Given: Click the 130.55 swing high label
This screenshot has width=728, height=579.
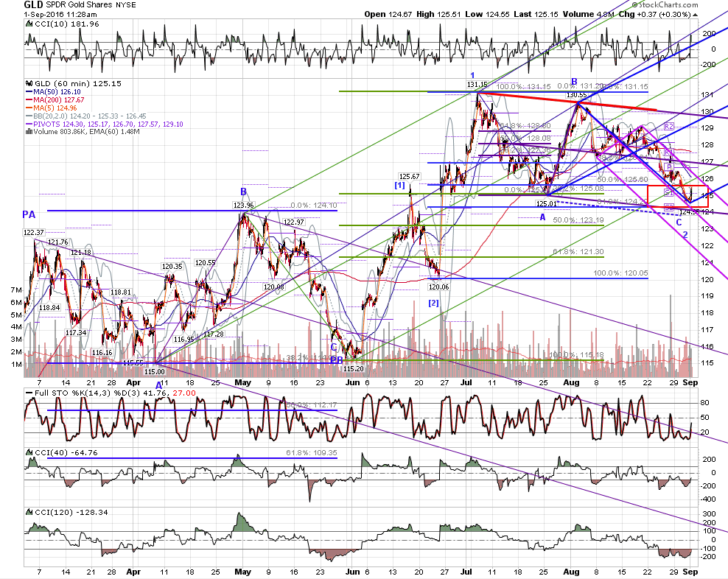Looking at the screenshot, I should (576, 95).
